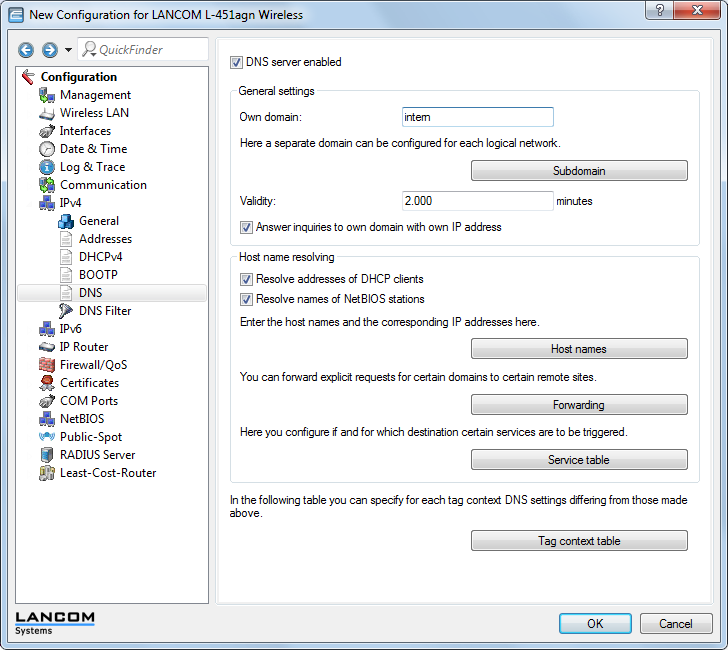728x650 pixels.
Task: Click the Date & Time clock icon
Action: [x=47, y=149]
